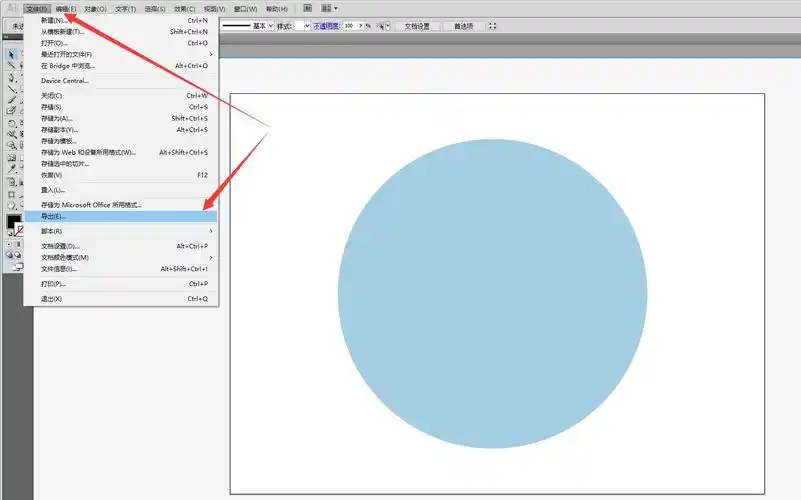The image size is (801, 500).
Task: Close the open 文件(F) menu
Action: click(37, 9)
